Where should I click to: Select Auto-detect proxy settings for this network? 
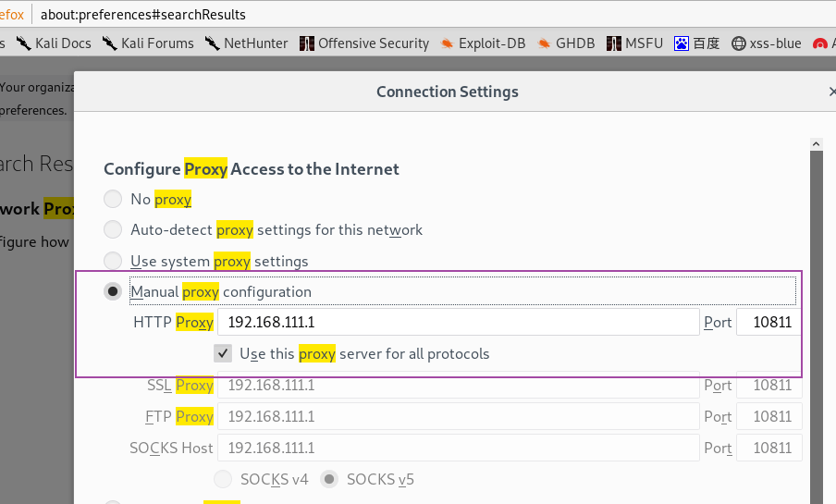point(113,230)
